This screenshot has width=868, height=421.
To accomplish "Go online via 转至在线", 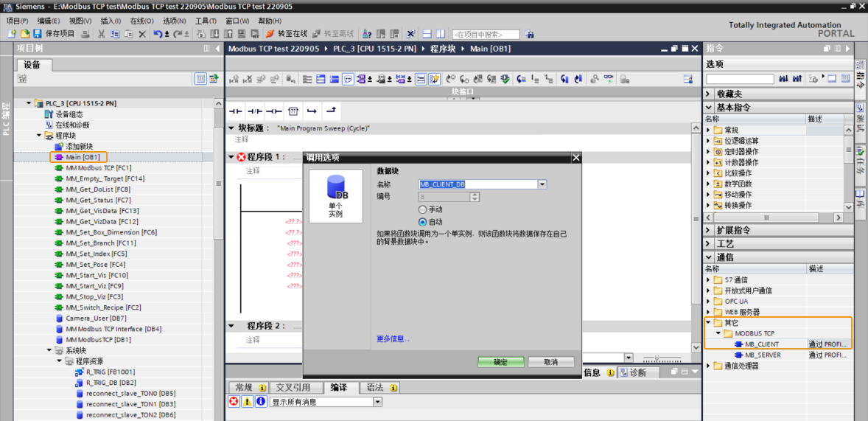I will tap(286, 34).
